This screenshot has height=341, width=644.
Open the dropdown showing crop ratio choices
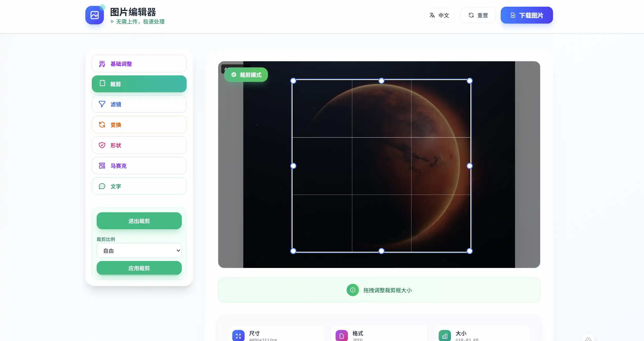click(x=139, y=250)
